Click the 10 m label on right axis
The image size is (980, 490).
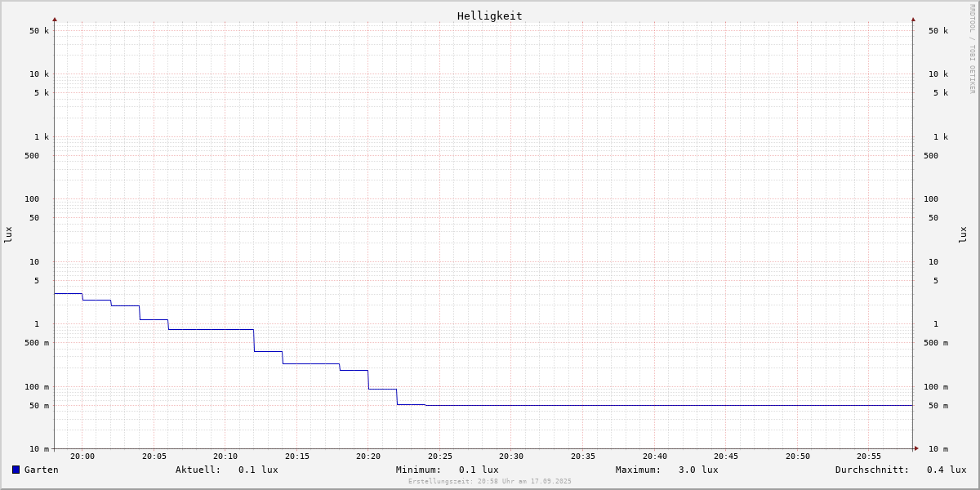tap(938, 449)
